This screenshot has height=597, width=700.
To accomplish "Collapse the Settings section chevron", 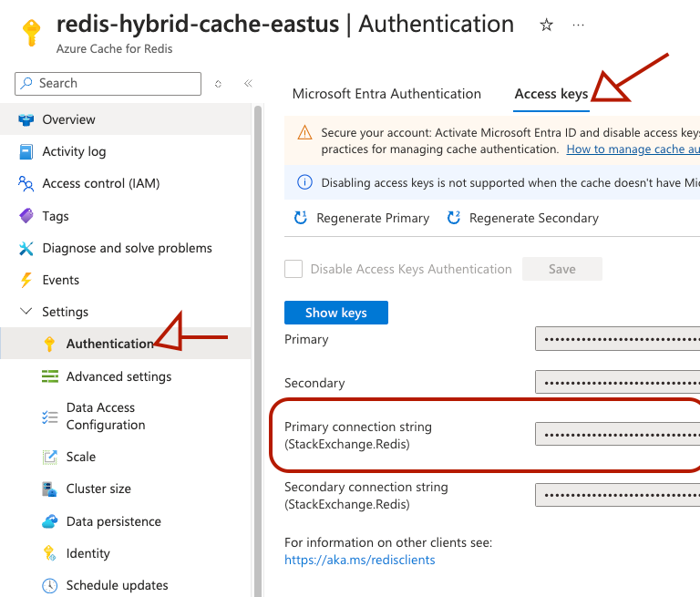I will tap(26, 311).
